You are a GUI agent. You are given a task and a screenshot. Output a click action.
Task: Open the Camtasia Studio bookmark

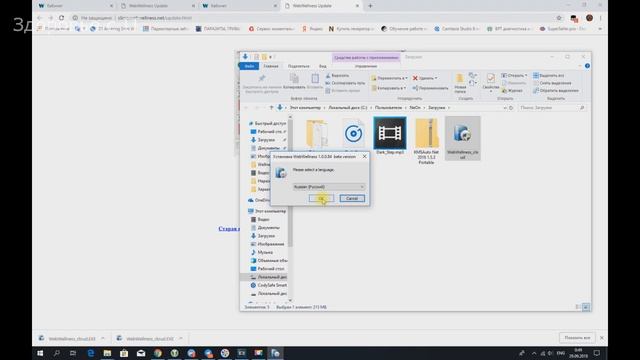coord(456,29)
